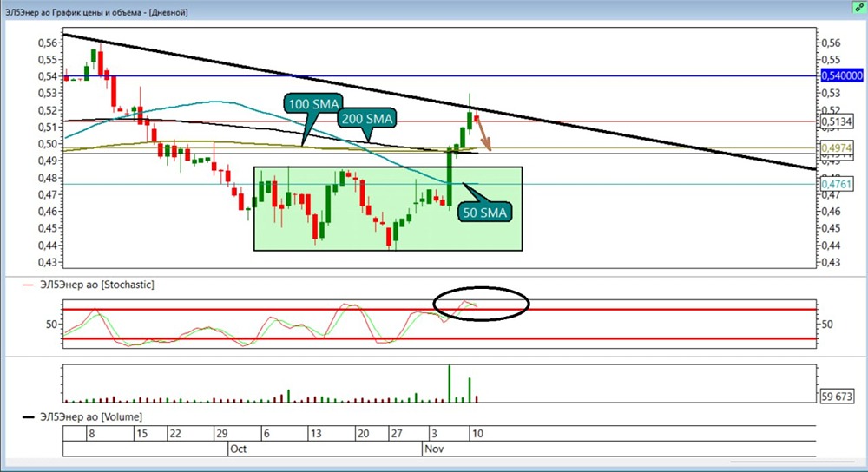Click the 0,5134 current price label
This screenshot has width=868, height=472.
tap(835, 121)
